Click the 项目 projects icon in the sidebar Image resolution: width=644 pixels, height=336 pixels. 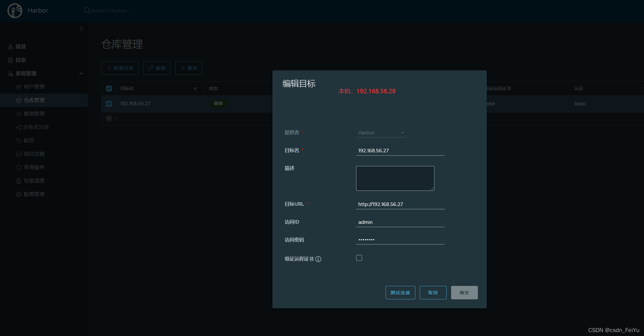click(x=10, y=47)
